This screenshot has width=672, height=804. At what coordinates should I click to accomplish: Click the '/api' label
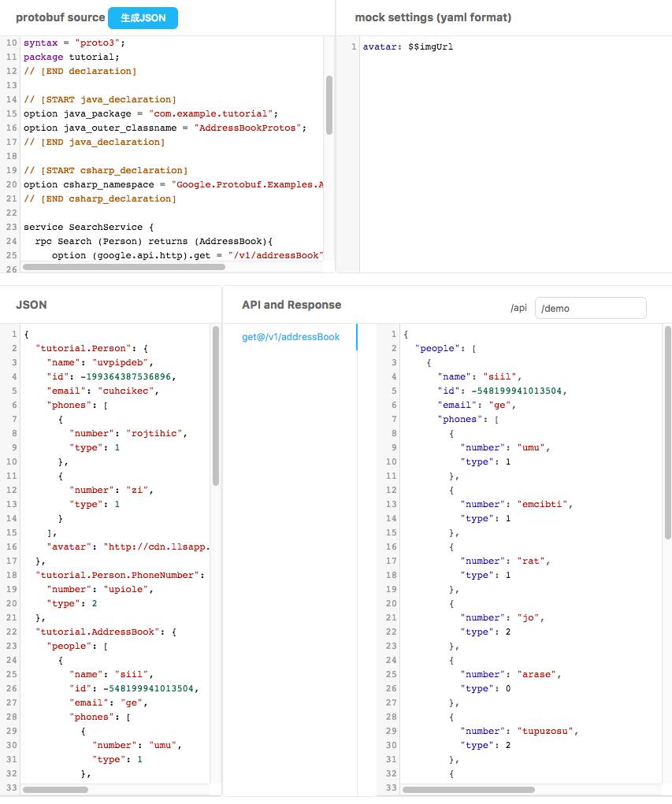518,308
